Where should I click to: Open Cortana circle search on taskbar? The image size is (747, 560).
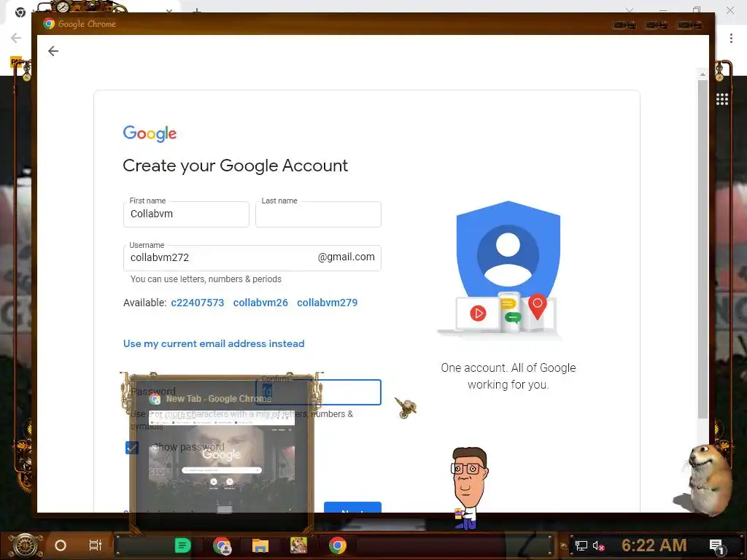tap(61, 545)
